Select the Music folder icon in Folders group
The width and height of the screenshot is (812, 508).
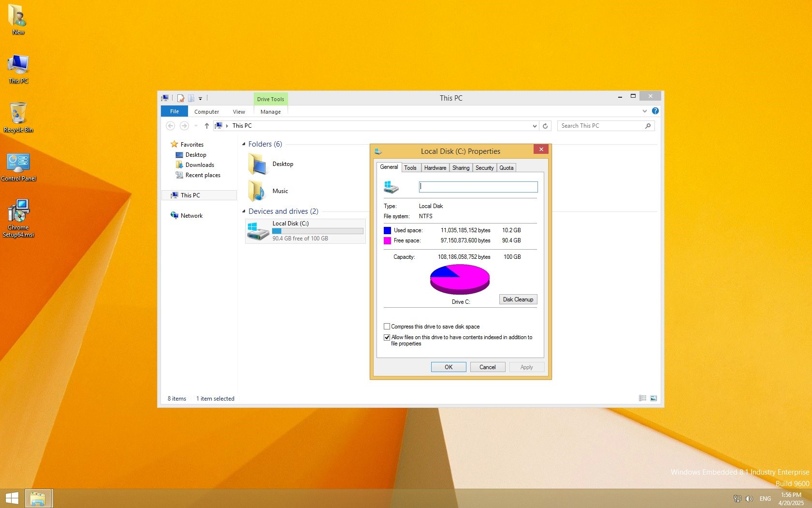click(257, 191)
